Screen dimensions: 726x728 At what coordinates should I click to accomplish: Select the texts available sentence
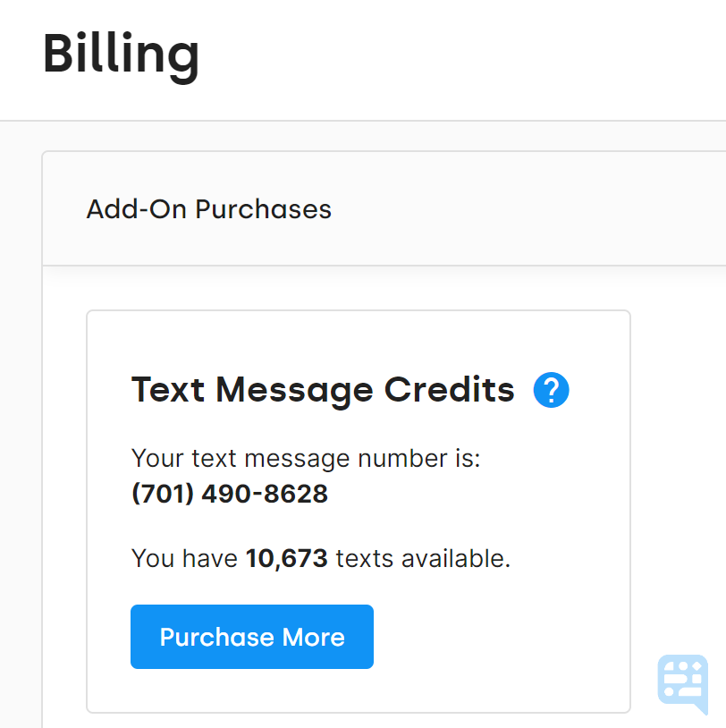pos(321,558)
